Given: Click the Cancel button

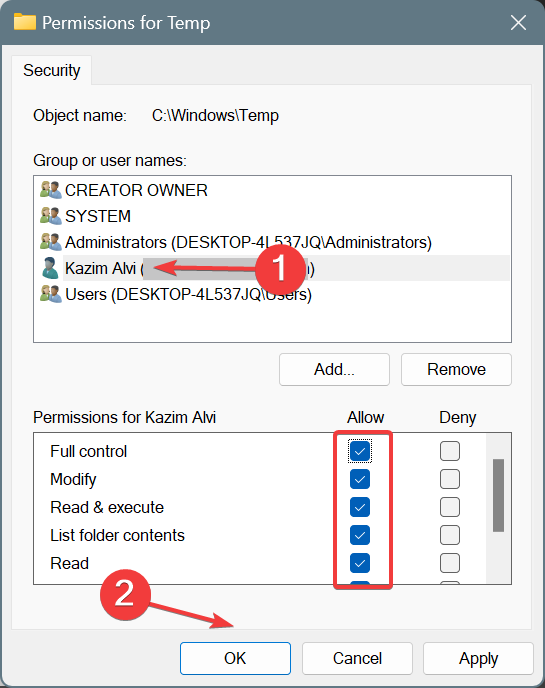Looking at the screenshot, I should click(357, 658).
